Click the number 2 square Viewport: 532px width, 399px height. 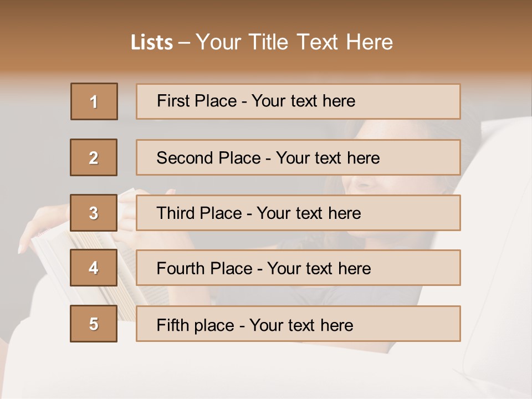94,157
